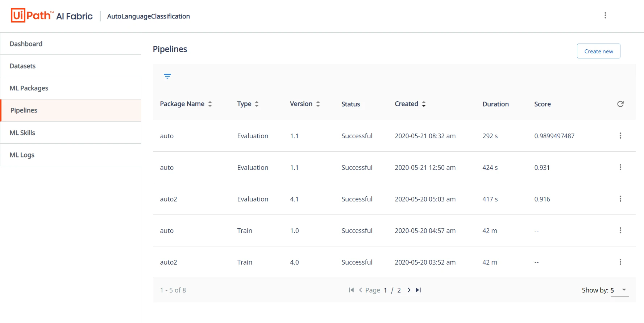Viewport: 644px width, 323px height.
Task: Open the top-right vertical dots menu
Action: point(605,15)
